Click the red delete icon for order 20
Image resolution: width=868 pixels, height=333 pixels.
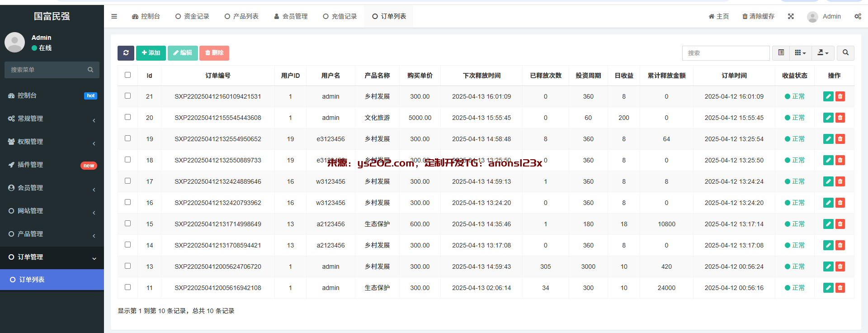[x=840, y=118]
